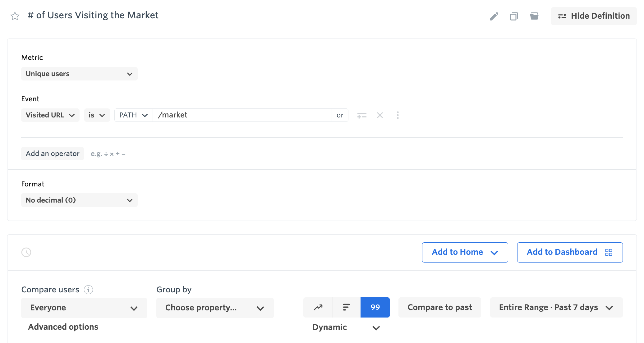Click the clock history icon
The width and height of the screenshot is (644, 343).
(26, 252)
